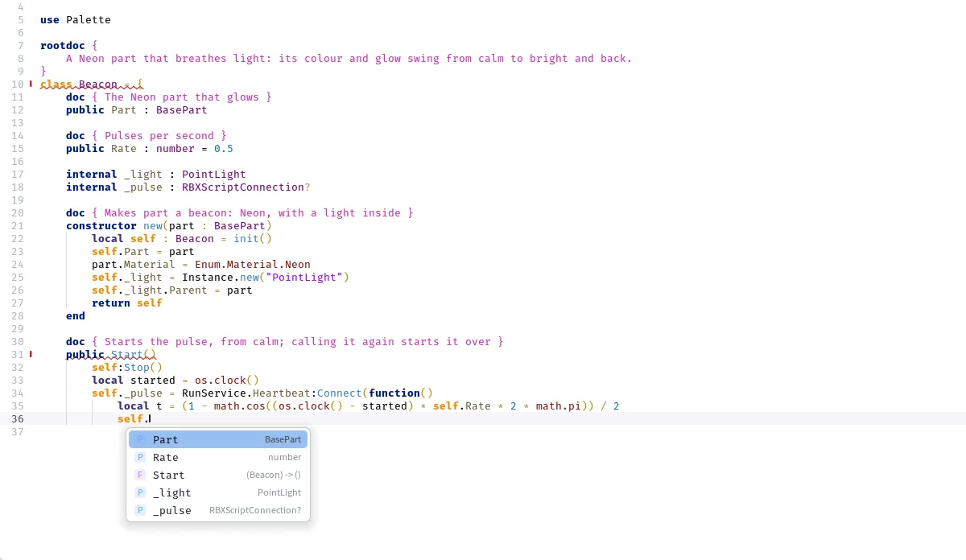
Task: Place cursor after 'self.' on line 36
Action: (x=150, y=418)
